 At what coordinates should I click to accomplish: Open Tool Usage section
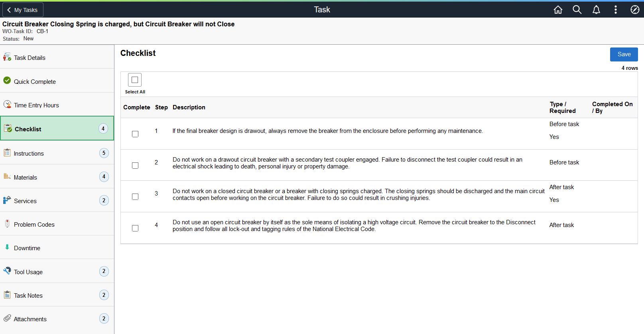click(57, 271)
